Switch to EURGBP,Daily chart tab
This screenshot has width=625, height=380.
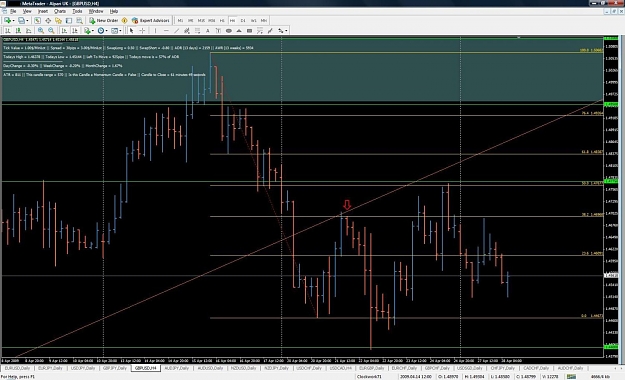[x=371, y=368]
